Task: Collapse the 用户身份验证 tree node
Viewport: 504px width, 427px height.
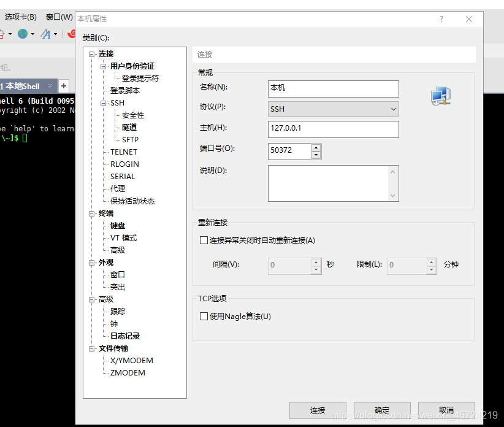Action: 103,66
